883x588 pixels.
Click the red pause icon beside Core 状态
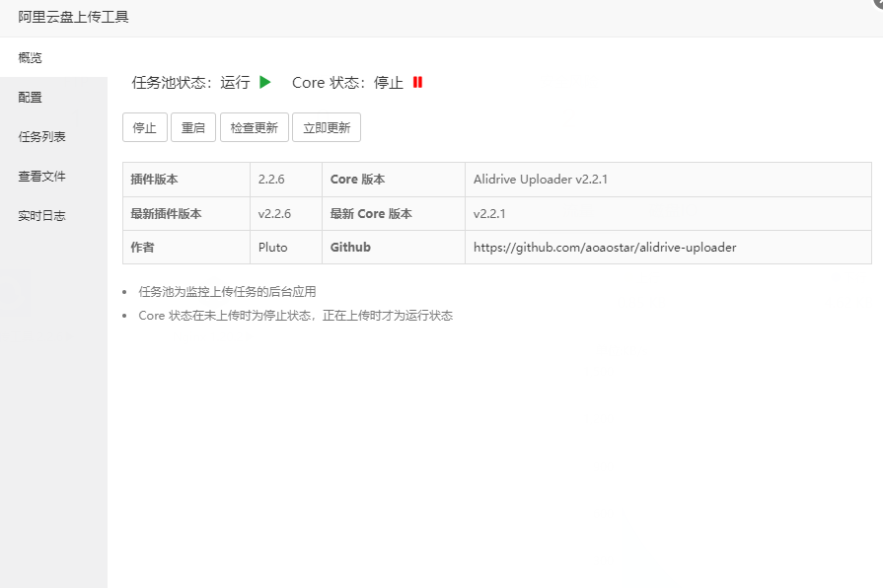(x=417, y=83)
